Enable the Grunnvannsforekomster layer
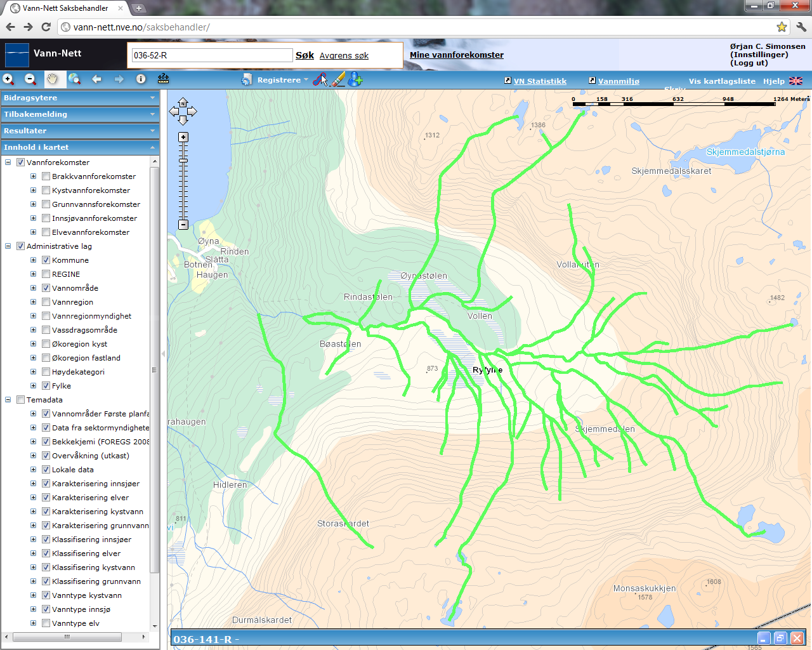Viewport: 812px width, 650px height. [x=46, y=204]
